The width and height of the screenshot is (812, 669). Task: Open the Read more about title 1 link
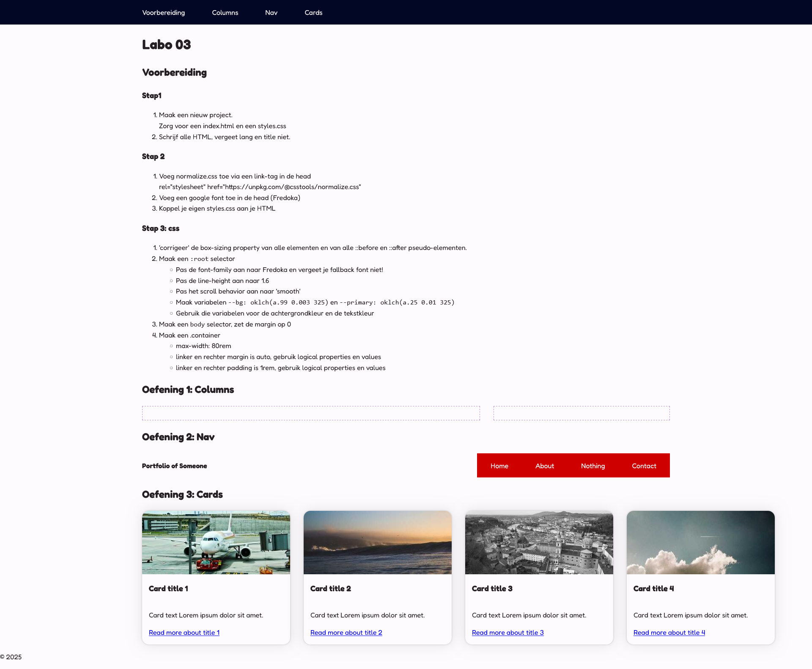[184, 633]
